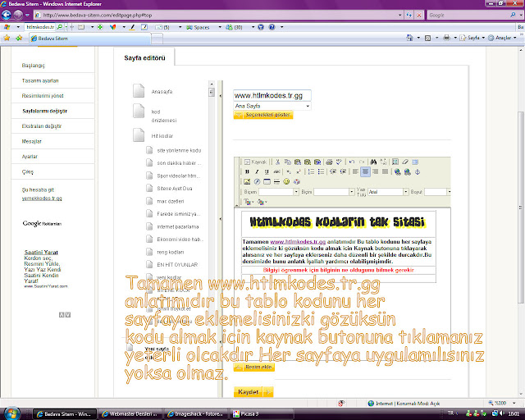Toggle underline formatting
The image size is (525, 420).
pyautogui.click(x=267, y=171)
